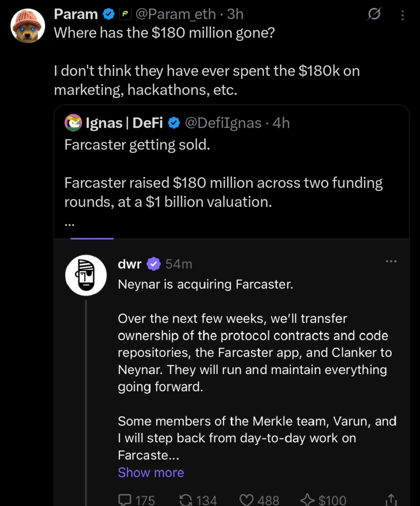
Task: Click the Param display name
Action: (76, 14)
